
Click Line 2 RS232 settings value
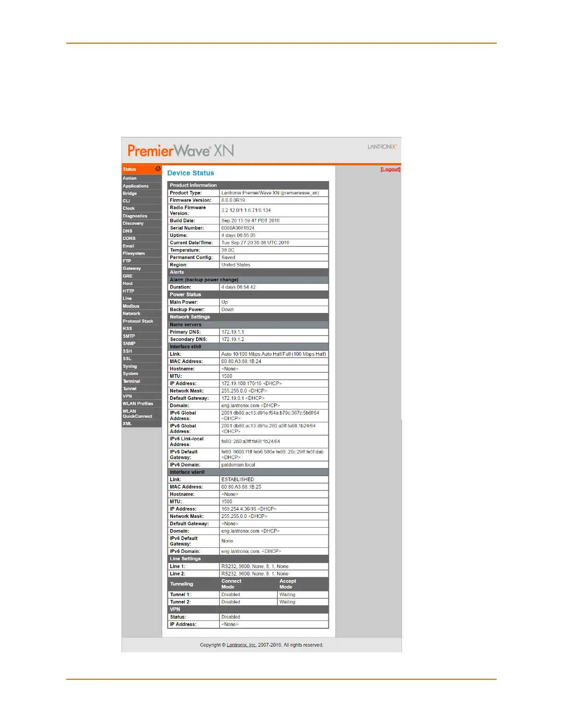(255, 574)
